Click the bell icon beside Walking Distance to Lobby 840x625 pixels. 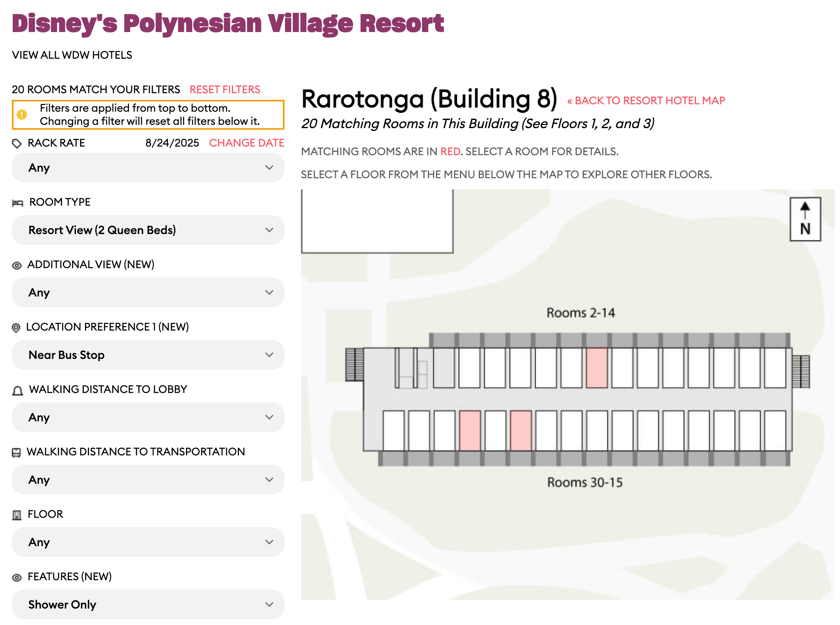[x=18, y=391]
